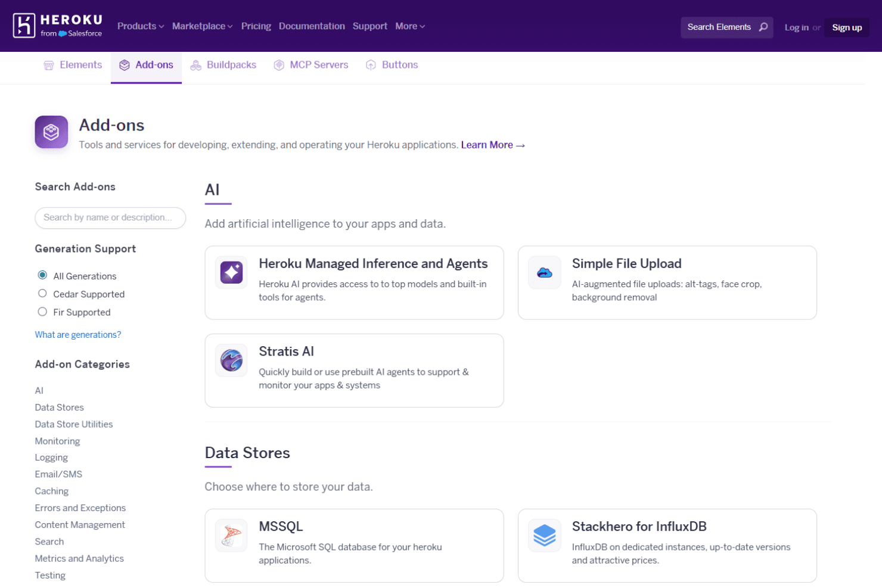Open the Support menu item
Screen dimensions: 882x588
(370, 26)
